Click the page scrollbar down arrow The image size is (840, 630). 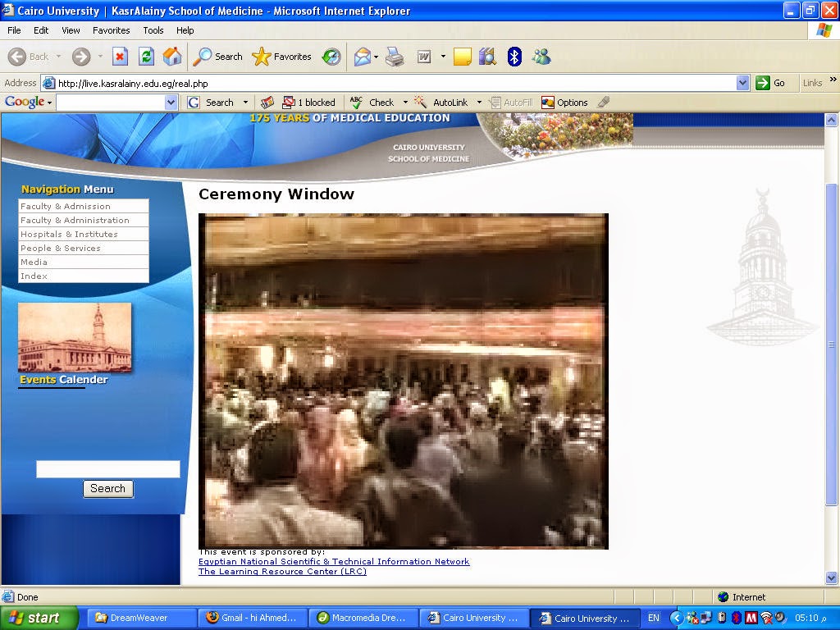pyautogui.click(x=832, y=577)
